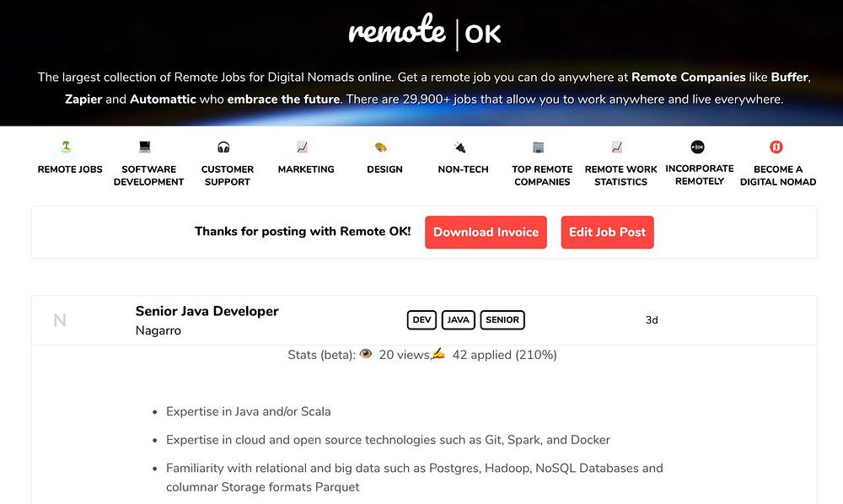843x504 pixels.
Task: Click the 42 applied (210%) stat
Action: pos(504,355)
